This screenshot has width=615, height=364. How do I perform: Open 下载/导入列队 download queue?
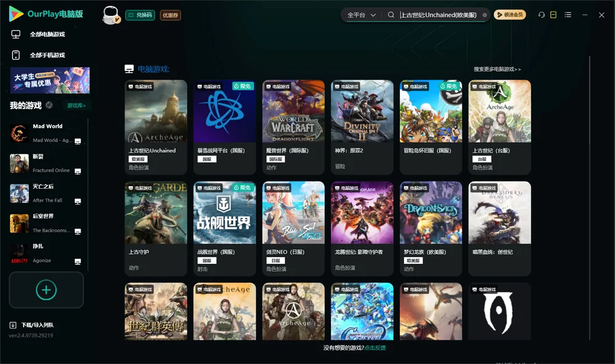click(32, 325)
